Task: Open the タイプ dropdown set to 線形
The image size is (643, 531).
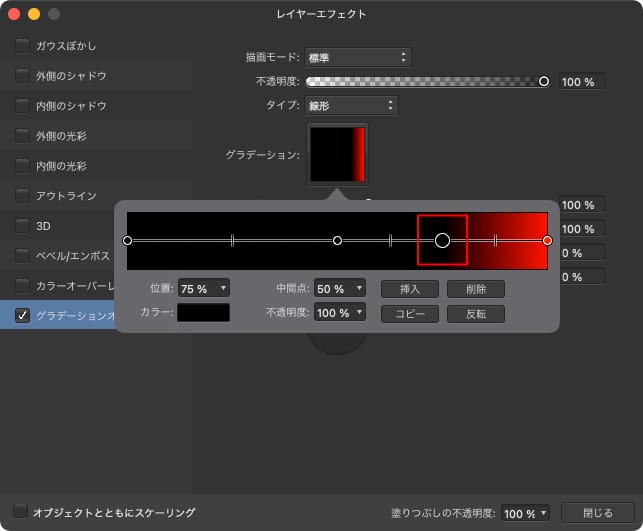Action: [350, 105]
